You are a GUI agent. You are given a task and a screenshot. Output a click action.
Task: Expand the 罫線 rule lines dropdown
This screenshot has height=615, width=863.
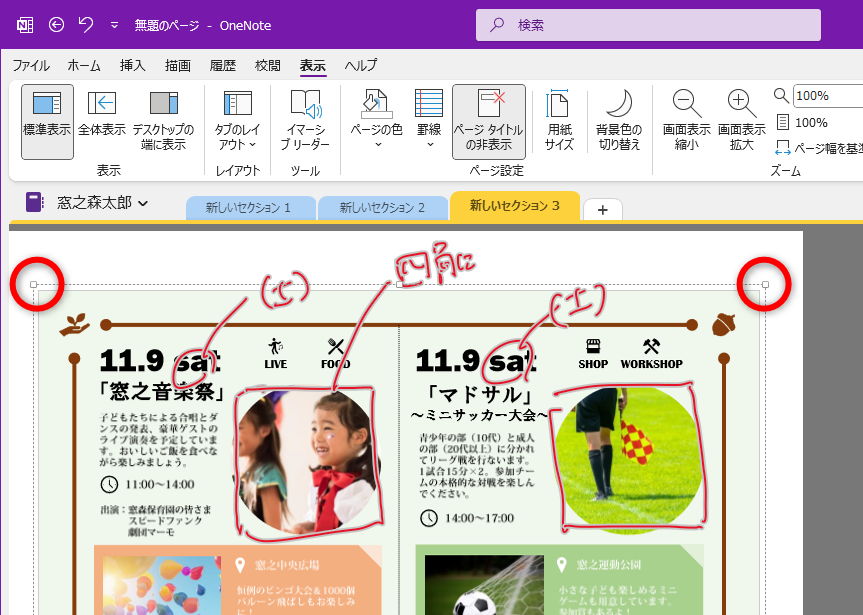[x=429, y=115]
